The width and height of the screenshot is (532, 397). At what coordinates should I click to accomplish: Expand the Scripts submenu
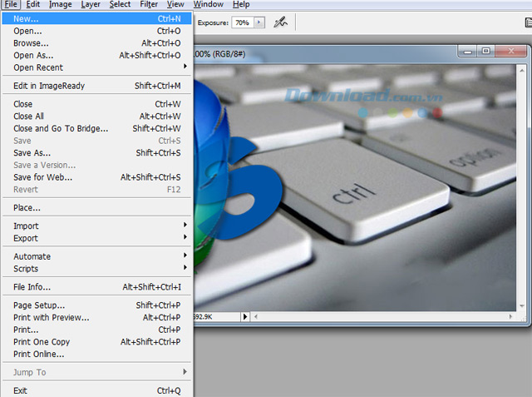click(x=97, y=269)
